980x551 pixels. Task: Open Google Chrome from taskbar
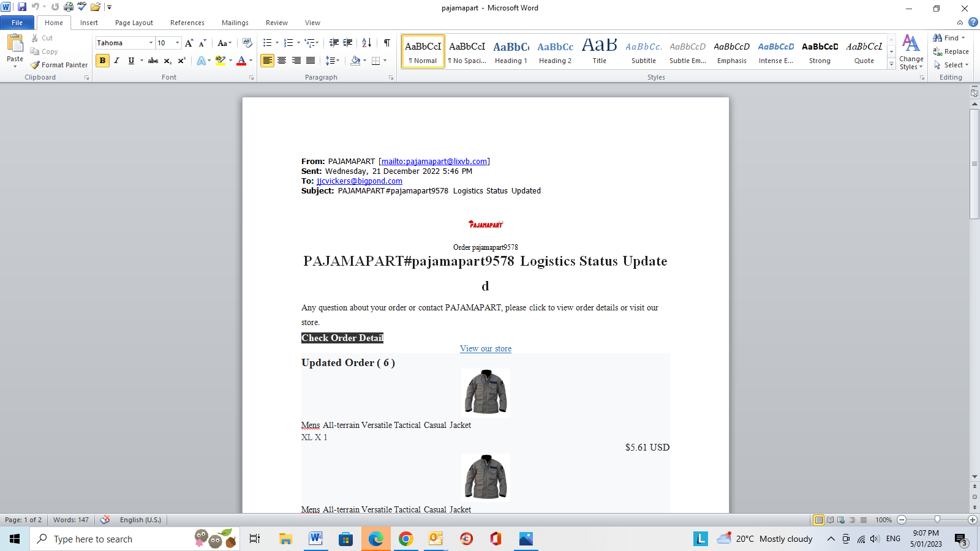click(x=405, y=539)
